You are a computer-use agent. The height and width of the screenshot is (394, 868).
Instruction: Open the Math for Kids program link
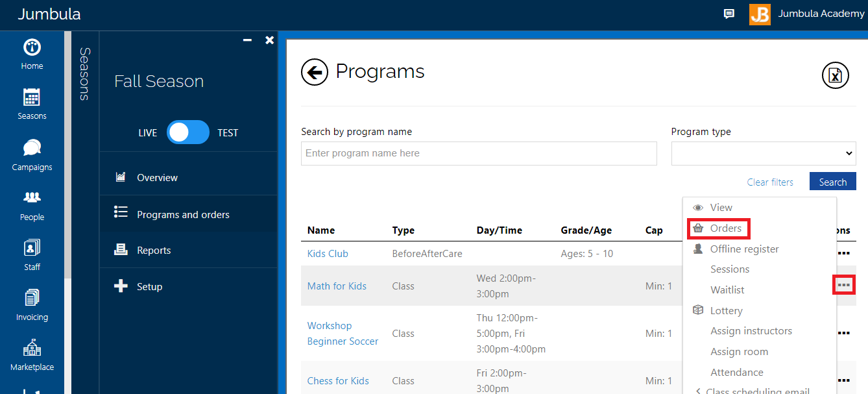click(337, 286)
